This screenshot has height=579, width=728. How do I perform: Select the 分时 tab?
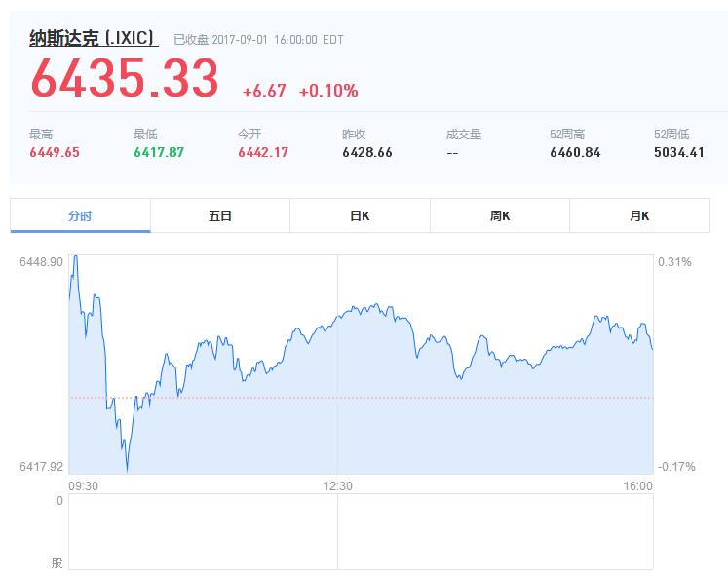[80, 216]
